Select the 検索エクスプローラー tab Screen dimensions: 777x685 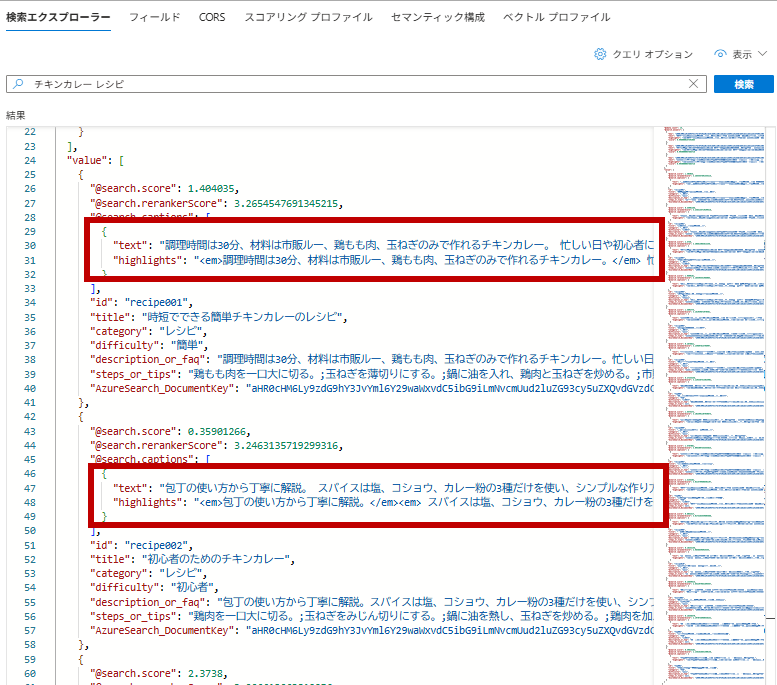pyautogui.click(x=58, y=17)
